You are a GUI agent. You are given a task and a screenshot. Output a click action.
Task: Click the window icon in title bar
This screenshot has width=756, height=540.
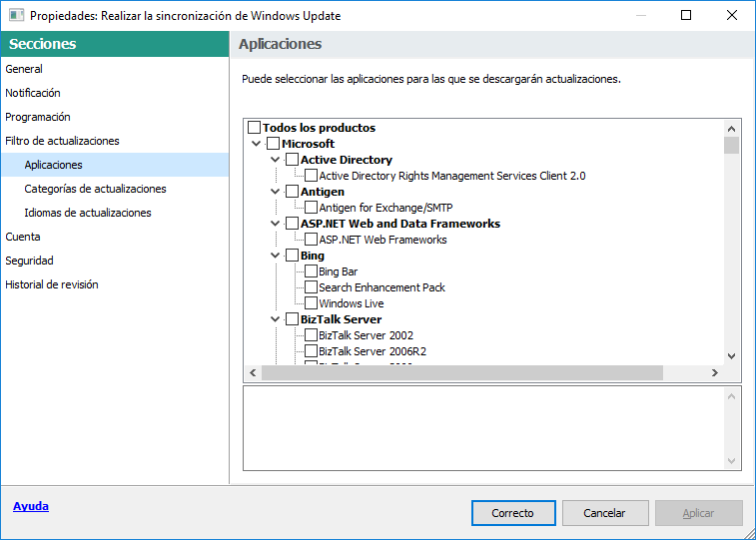[16, 15]
